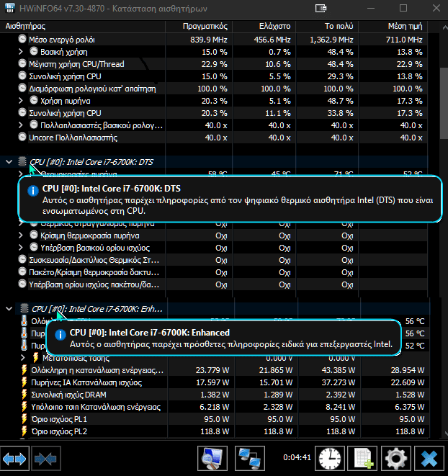Click the Μέση τιμή column header
448x476 pixels.
393,27
